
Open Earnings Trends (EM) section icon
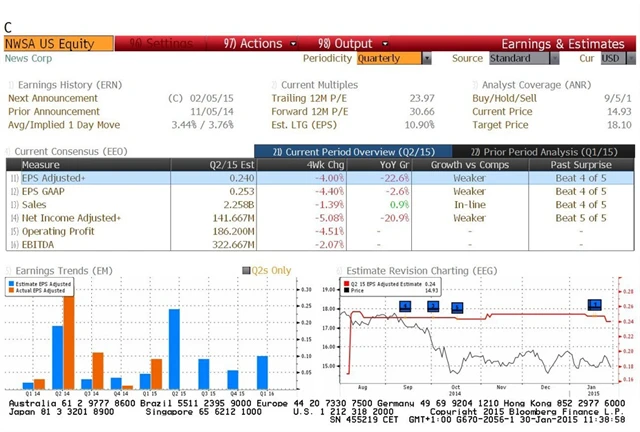[8, 270]
